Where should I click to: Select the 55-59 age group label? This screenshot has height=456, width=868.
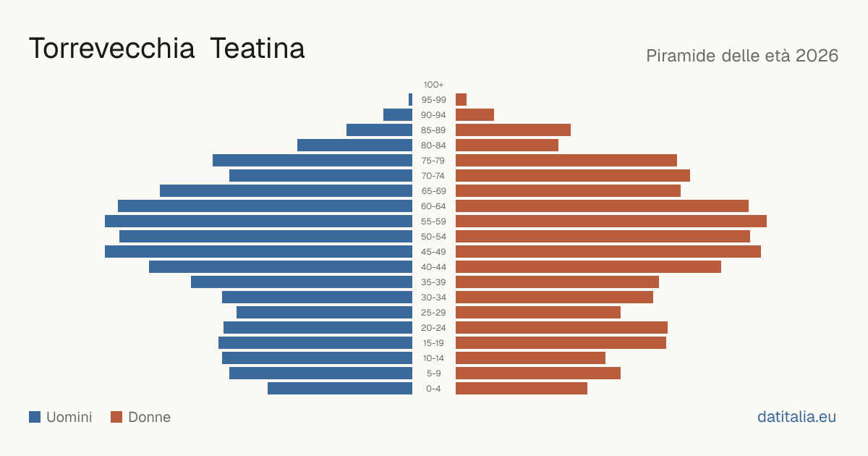pyautogui.click(x=434, y=221)
